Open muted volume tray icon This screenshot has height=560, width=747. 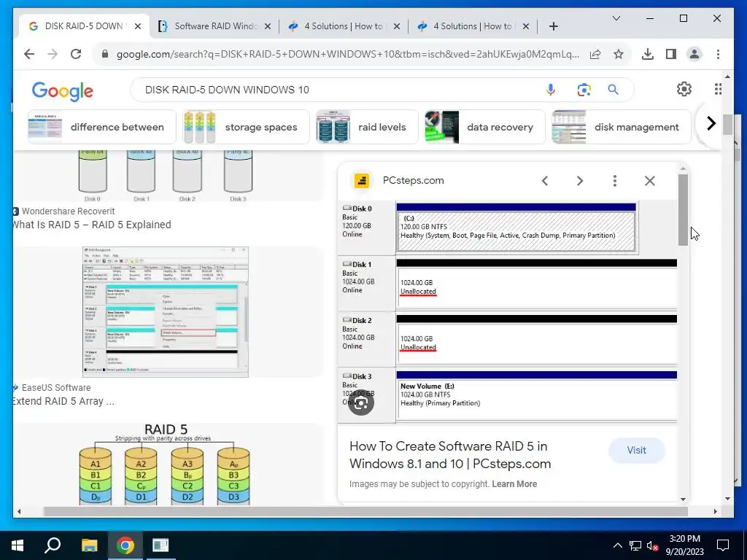pos(652,545)
